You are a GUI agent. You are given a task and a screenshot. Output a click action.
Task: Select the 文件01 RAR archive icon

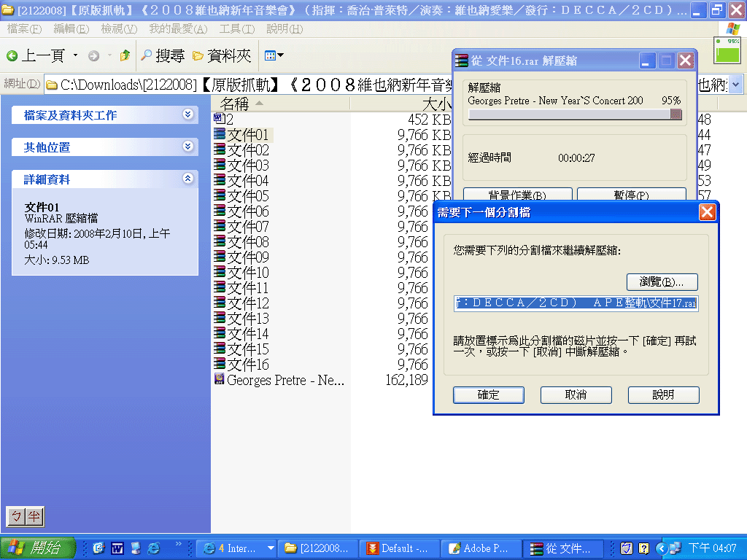pos(219,134)
